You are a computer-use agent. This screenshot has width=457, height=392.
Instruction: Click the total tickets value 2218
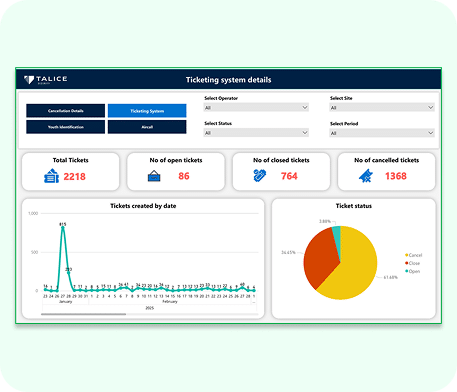(x=74, y=176)
